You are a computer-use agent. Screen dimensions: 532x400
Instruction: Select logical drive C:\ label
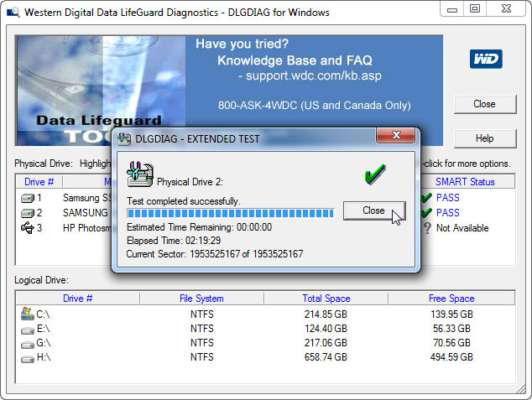coord(43,314)
